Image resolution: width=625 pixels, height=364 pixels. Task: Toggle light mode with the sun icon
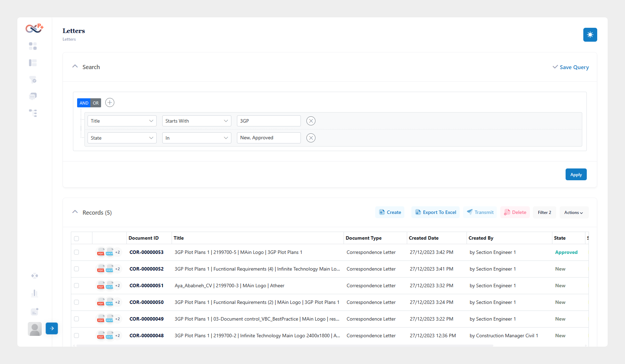point(590,35)
